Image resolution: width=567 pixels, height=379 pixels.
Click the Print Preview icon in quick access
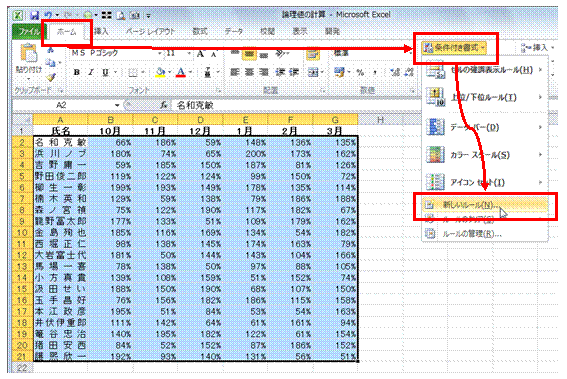pyautogui.click(x=121, y=15)
